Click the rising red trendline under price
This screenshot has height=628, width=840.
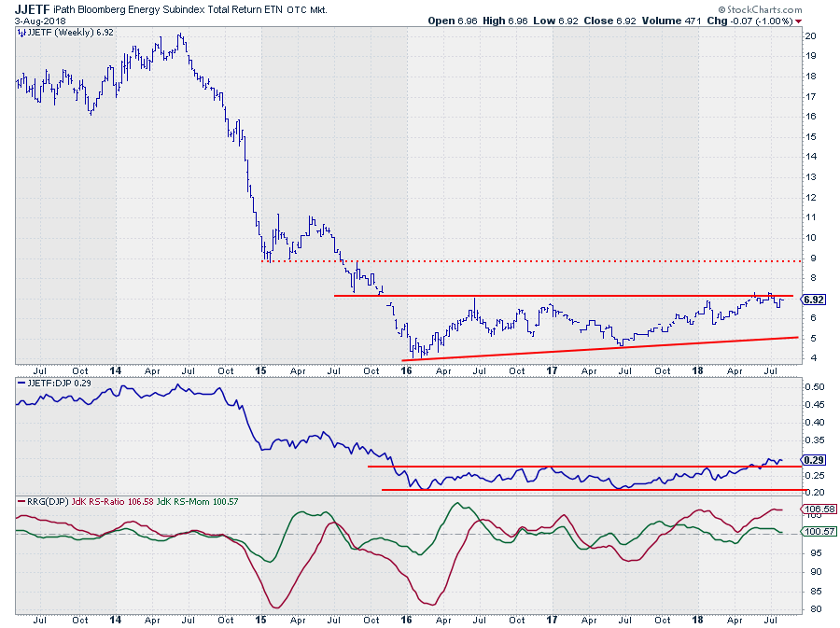coord(600,349)
